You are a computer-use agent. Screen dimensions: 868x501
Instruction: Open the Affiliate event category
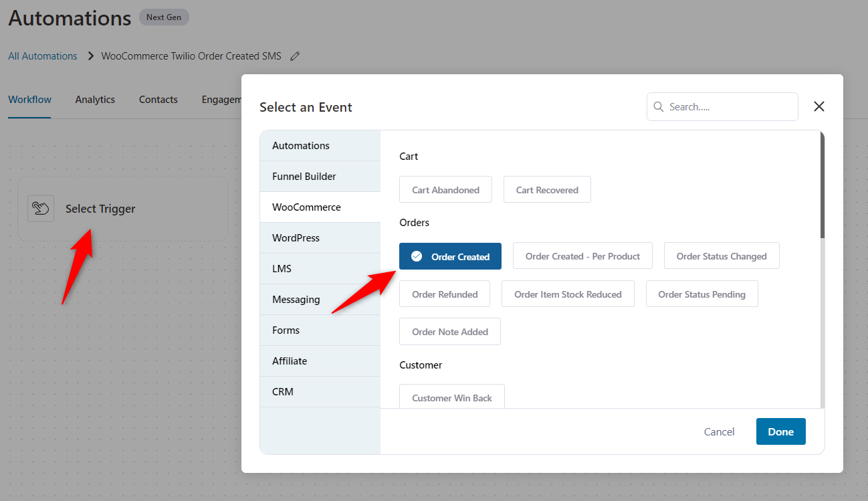point(320,361)
